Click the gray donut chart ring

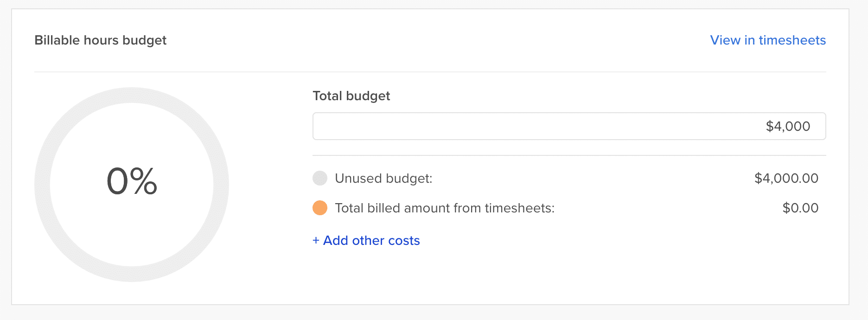coord(43,185)
